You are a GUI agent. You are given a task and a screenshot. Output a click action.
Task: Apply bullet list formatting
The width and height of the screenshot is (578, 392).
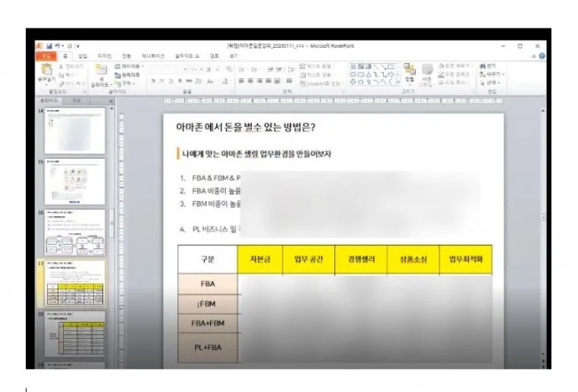243,69
